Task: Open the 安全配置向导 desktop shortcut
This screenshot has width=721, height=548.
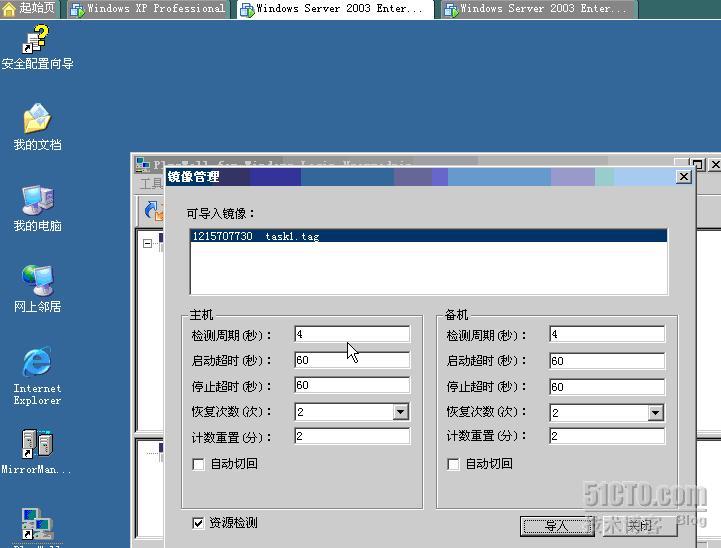Action: coord(37,48)
